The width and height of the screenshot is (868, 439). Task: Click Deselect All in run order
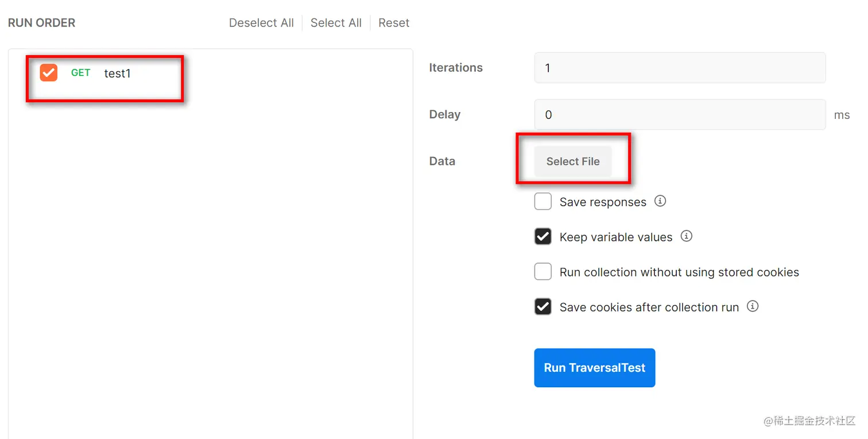pos(261,23)
